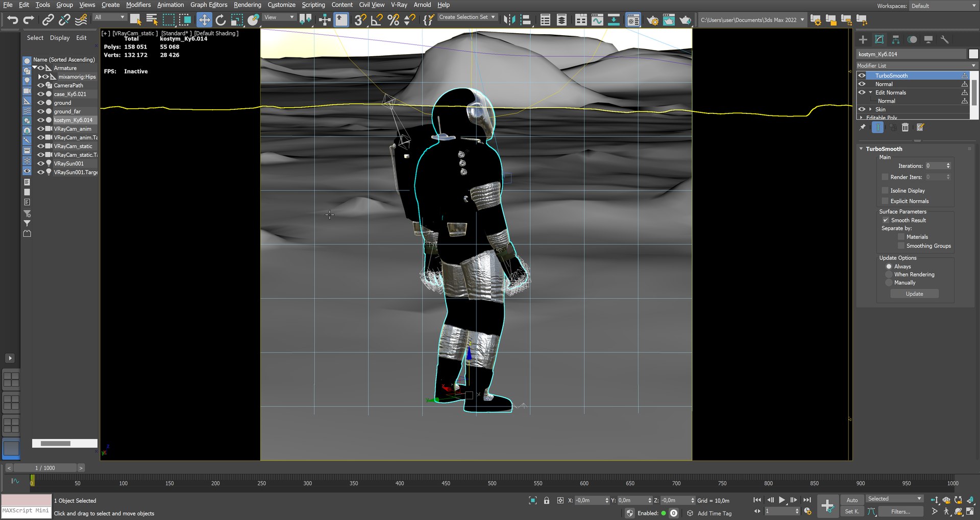Collapse the TurboSmooth rollout
Viewport: 980px width, 520px height.
pyautogui.click(x=861, y=149)
